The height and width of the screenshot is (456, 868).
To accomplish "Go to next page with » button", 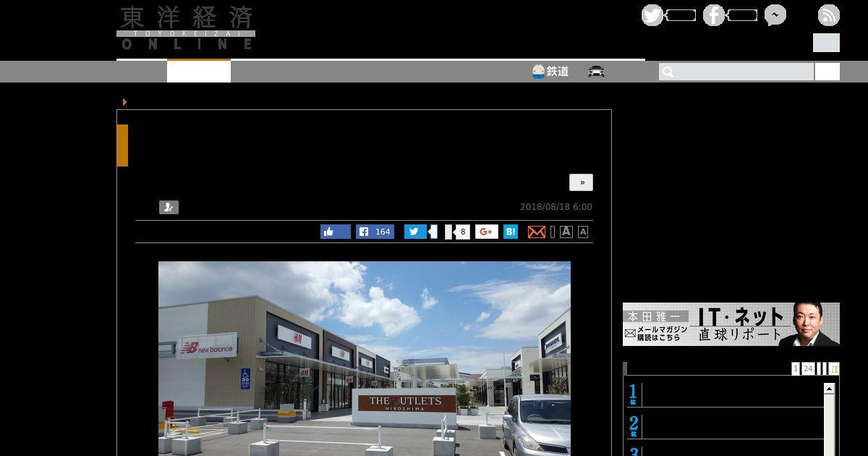I will pyautogui.click(x=581, y=182).
